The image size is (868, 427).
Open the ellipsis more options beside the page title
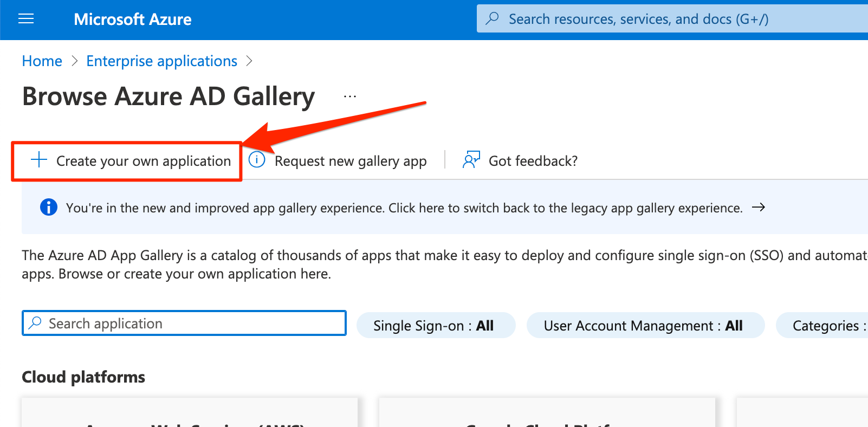350,96
